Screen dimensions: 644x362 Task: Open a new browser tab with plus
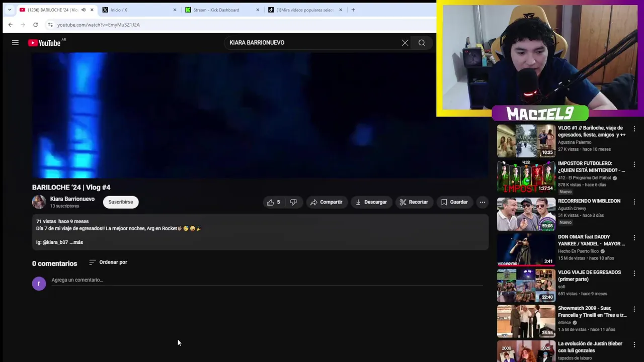pos(353,10)
